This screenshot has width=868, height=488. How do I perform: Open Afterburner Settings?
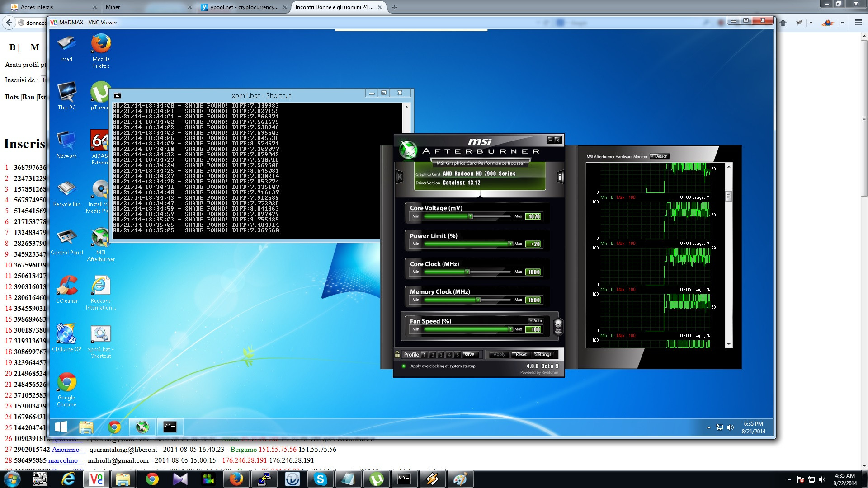tap(542, 355)
